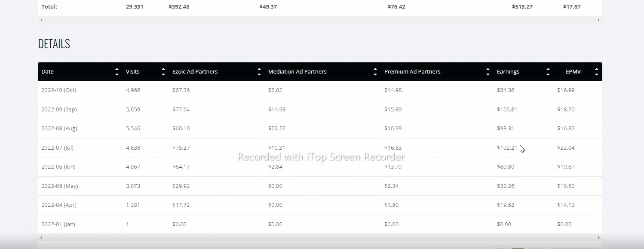Screen dimensions: 644x249
Task: Click Mediation Ad Partners header label
Action: [x=297, y=72]
